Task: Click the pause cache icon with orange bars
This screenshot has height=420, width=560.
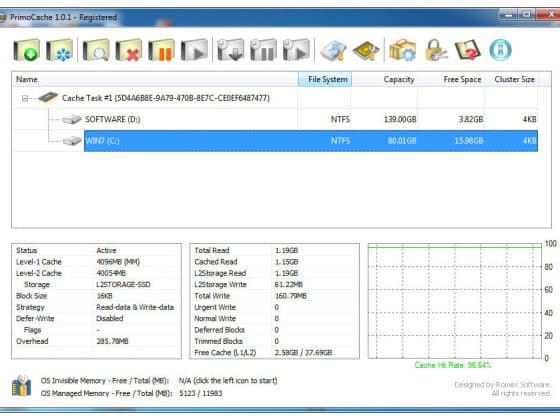Action: [161, 50]
